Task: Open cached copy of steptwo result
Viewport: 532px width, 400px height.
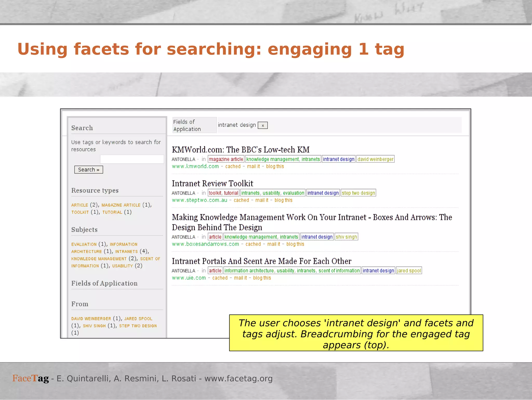Action: (241, 200)
